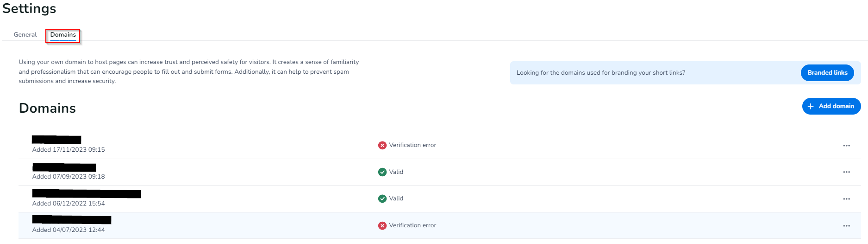Image resolution: width=868 pixels, height=244 pixels.
Task: Open options menu for domain added 07/09/2023
Action: [846, 172]
